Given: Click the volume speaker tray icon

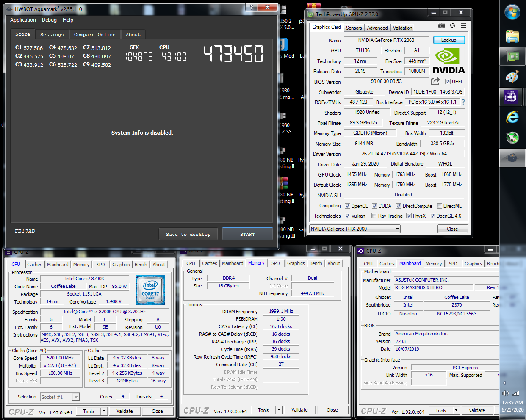Looking at the screenshot, I should (505, 393).
